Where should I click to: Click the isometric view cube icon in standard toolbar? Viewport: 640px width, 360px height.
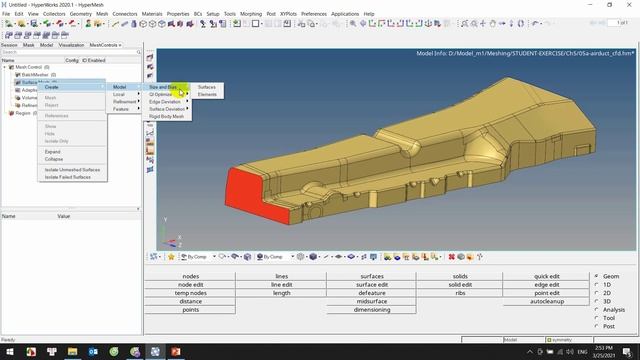(x=143, y=24)
